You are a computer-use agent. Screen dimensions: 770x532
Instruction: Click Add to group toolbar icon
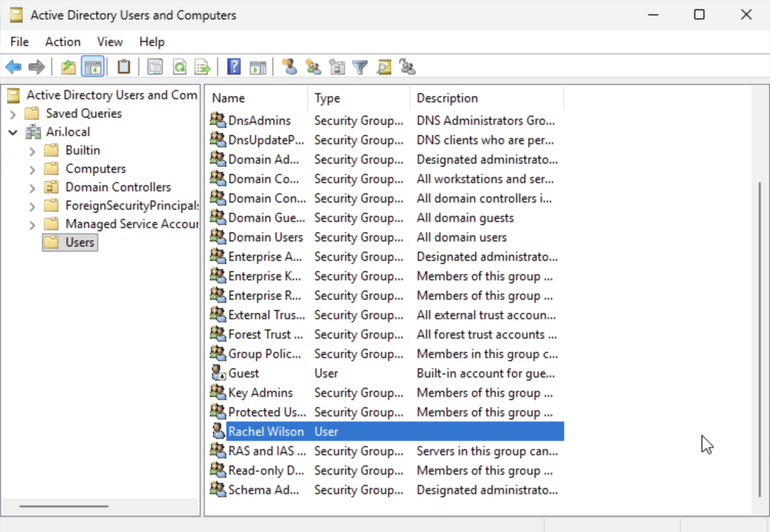(408, 67)
